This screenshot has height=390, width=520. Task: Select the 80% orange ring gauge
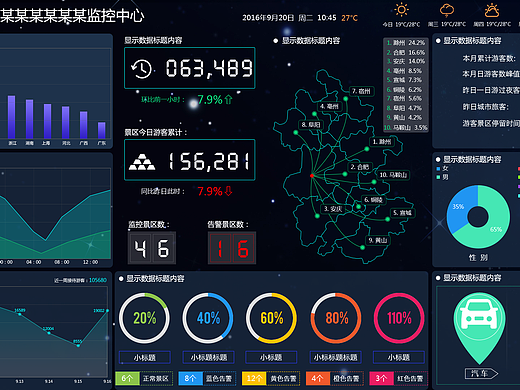(x=336, y=318)
